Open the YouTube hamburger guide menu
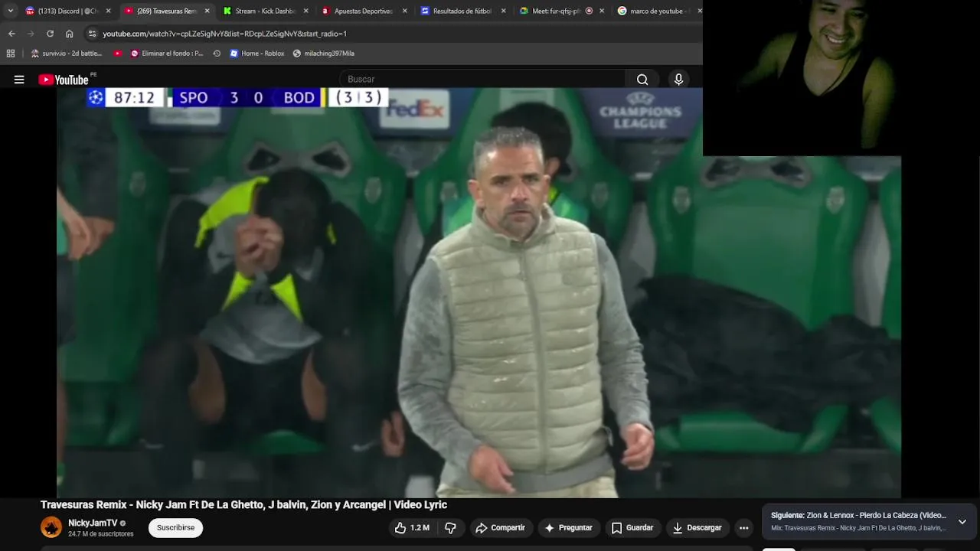980x551 pixels. [19, 80]
